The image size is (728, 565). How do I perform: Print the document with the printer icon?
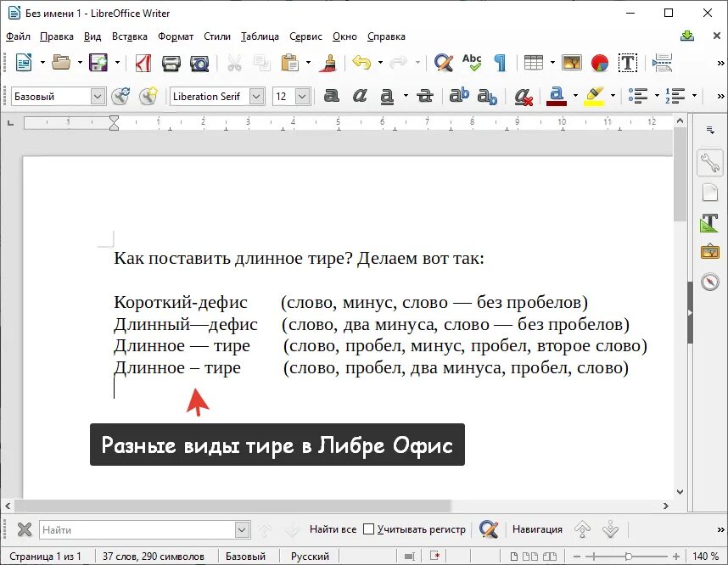[x=171, y=63]
